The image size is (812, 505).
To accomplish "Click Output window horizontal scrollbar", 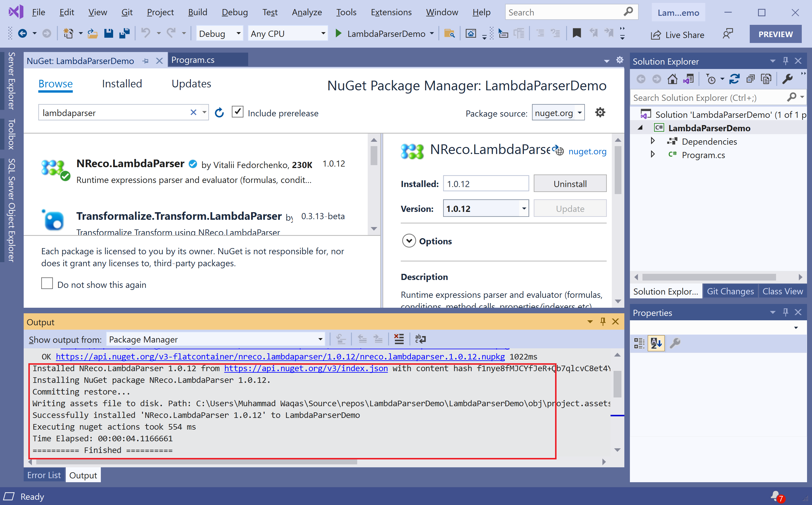I will 196,462.
